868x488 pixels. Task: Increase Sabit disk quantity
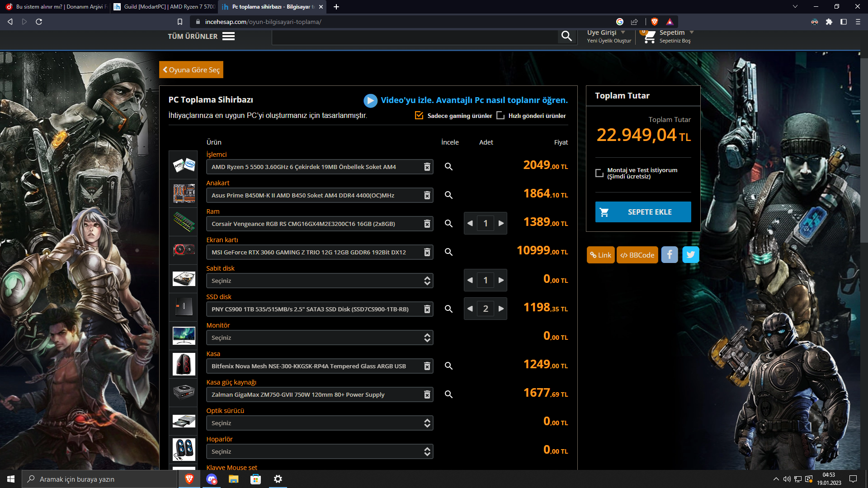(501, 280)
